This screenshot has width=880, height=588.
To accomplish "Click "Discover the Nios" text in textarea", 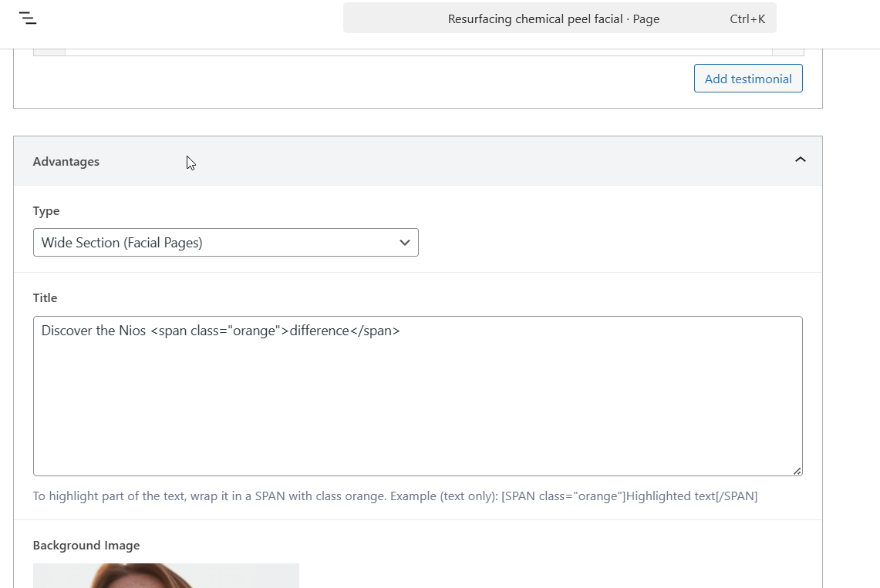I will [x=94, y=331].
